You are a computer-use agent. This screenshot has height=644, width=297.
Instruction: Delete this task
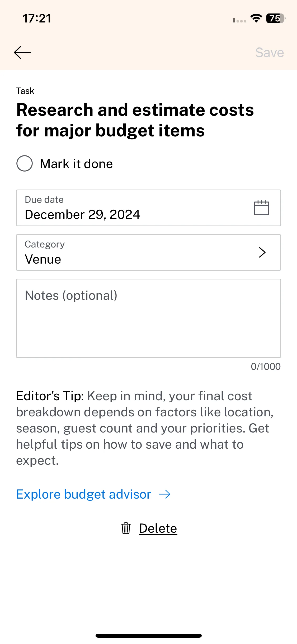[x=158, y=528]
